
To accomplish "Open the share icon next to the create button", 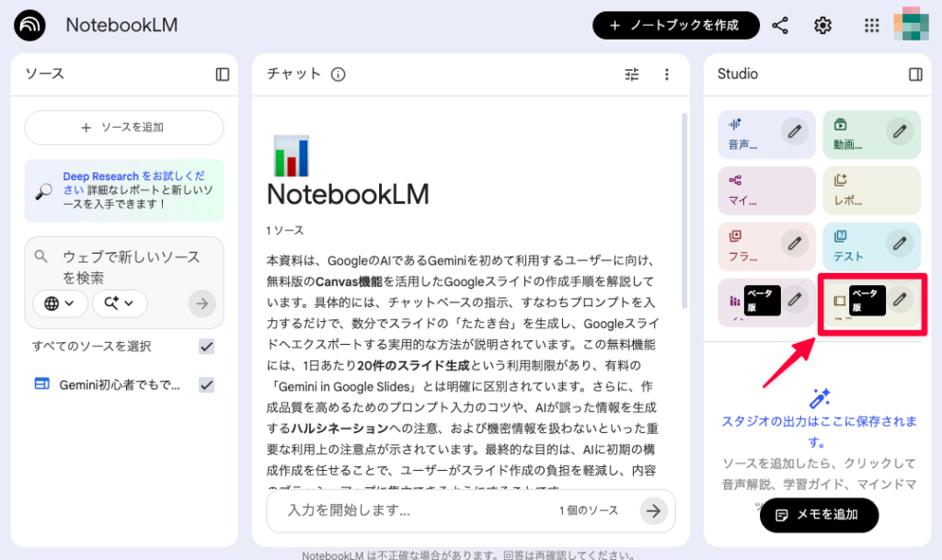I will (x=780, y=25).
